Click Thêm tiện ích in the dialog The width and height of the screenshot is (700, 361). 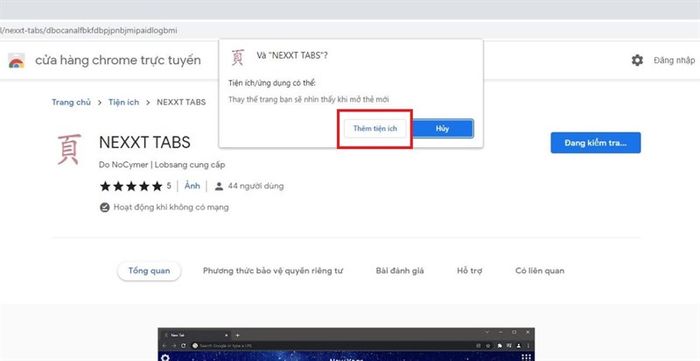(375, 129)
